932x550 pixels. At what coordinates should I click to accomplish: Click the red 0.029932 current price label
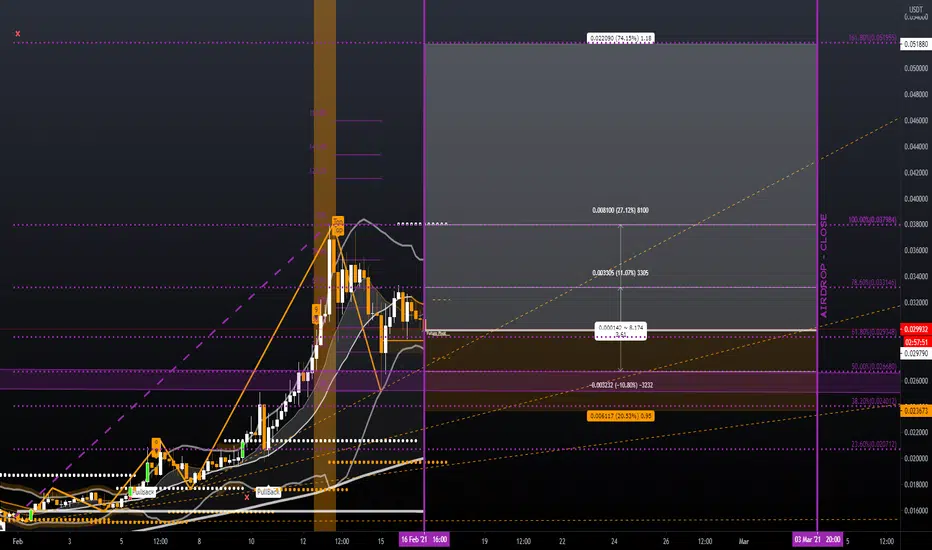click(915, 329)
